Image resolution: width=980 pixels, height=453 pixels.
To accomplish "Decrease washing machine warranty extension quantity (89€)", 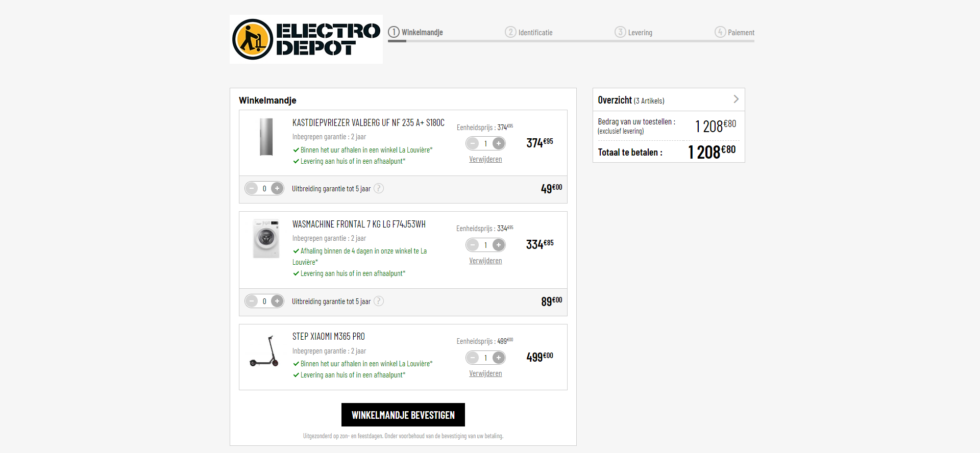I will [252, 301].
